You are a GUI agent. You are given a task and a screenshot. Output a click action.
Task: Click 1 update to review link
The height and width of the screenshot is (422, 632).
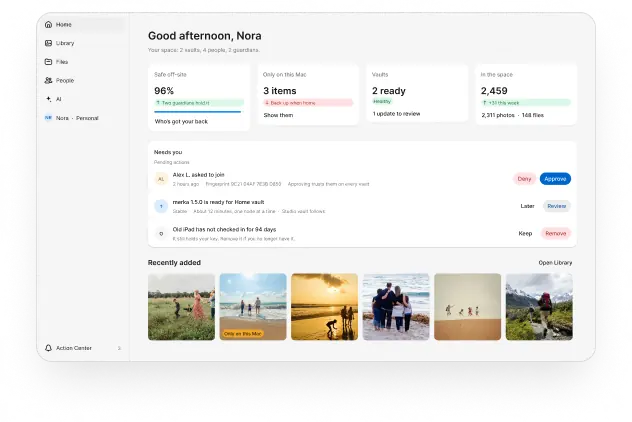click(x=396, y=114)
